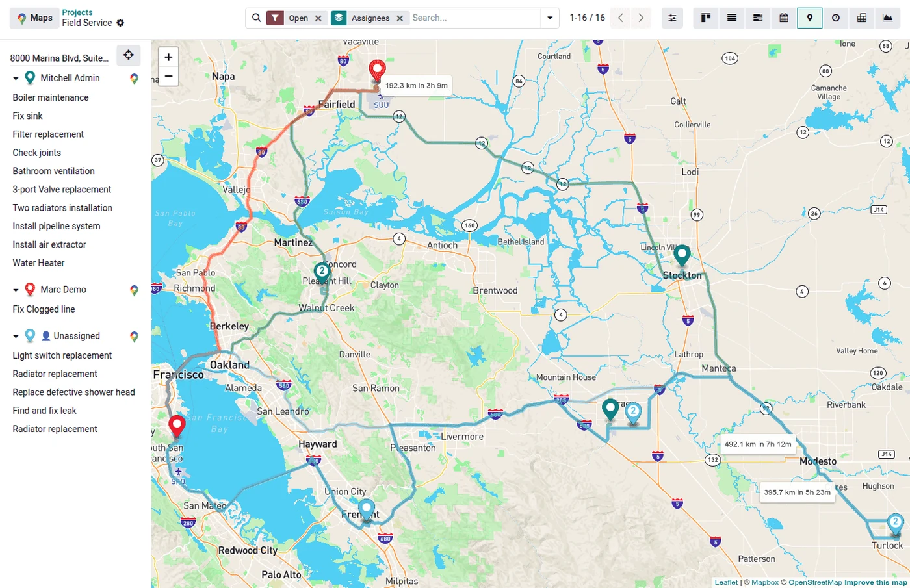Remove the Open filter facet

click(x=318, y=18)
